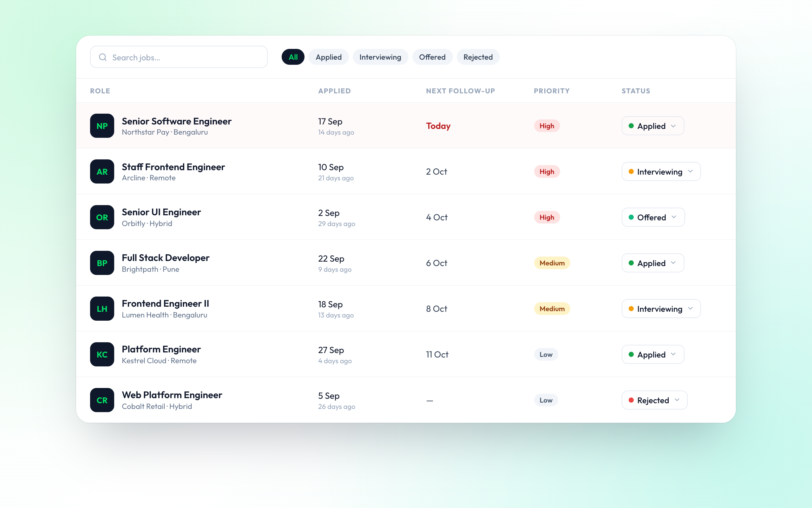Filter by Rejected tab
Screen dimensions: 812x508
[x=478, y=57]
